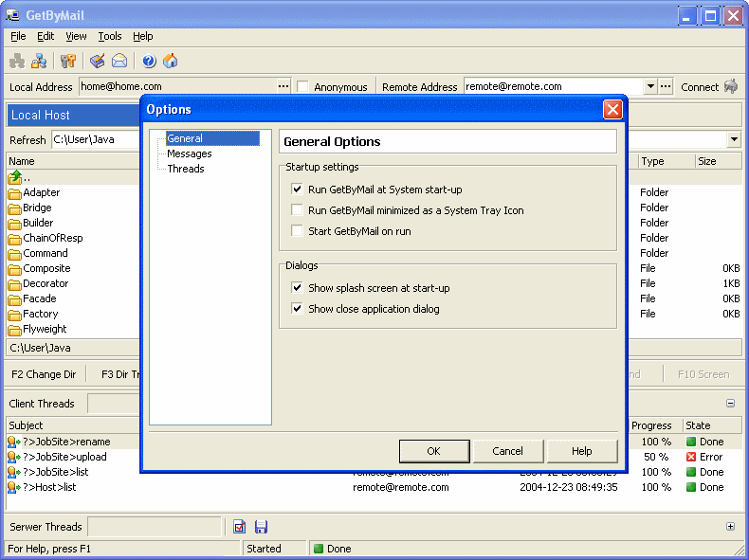Image resolution: width=749 pixels, height=560 pixels.
Task: Open the Edit menu
Action: click(46, 36)
